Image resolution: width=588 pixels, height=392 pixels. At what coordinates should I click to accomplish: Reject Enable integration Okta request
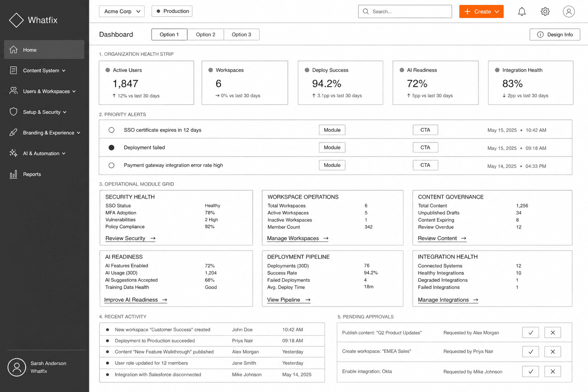click(x=553, y=371)
